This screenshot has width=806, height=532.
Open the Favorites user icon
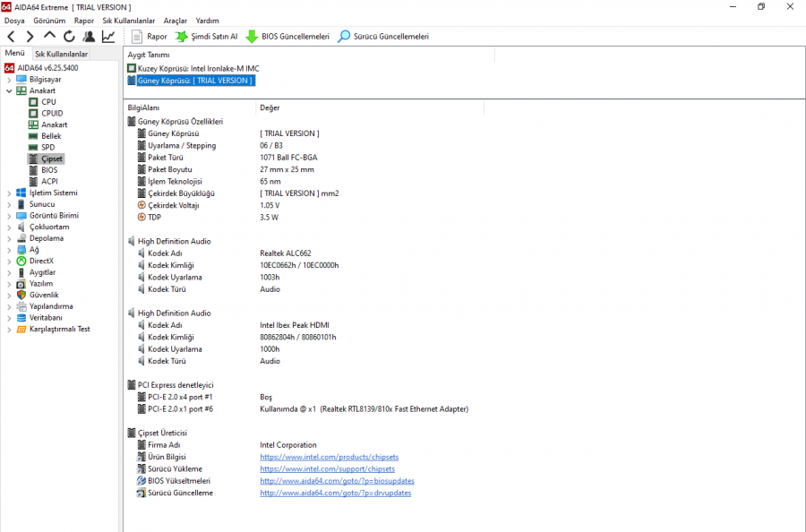tap(89, 37)
